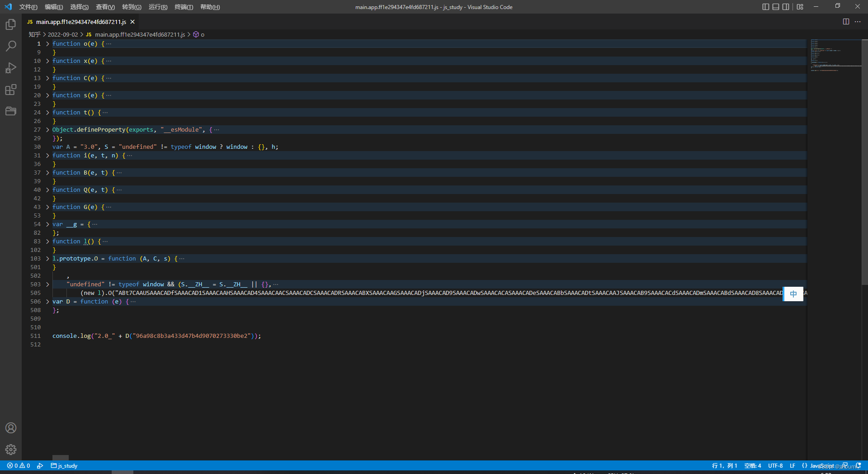Place cursor on var A line 30

pyautogui.click(x=165, y=147)
